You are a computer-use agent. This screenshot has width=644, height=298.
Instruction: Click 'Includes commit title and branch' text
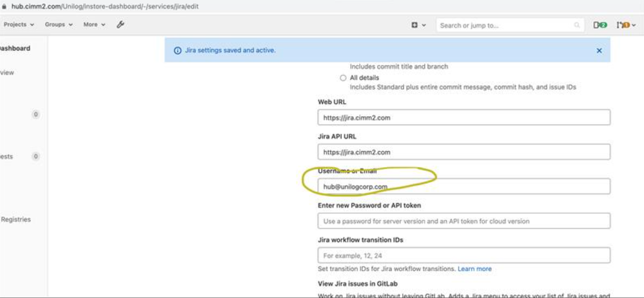(x=399, y=66)
